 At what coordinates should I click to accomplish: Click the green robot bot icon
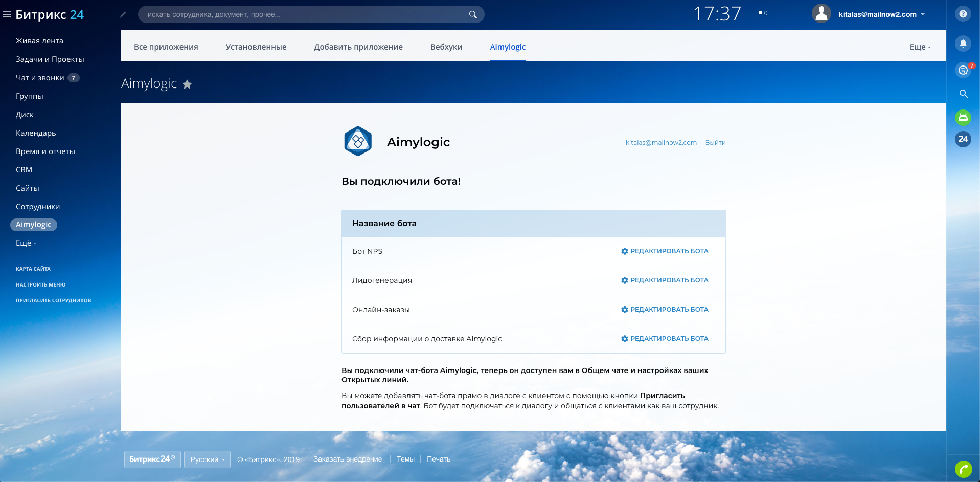(963, 118)
